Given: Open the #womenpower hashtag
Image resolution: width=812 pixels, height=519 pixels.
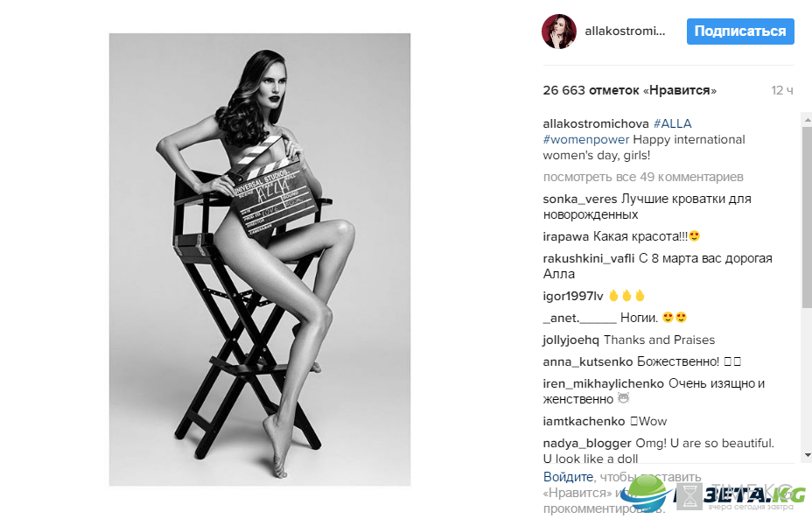Looking at the screenshot, I should [585, 140].
